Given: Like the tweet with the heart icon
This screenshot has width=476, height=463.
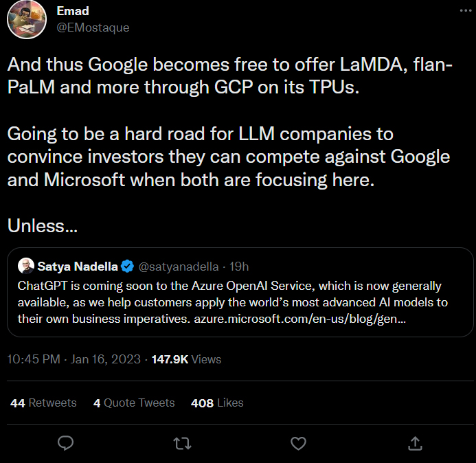Looking at the screenshot, I should pos(298,443).
